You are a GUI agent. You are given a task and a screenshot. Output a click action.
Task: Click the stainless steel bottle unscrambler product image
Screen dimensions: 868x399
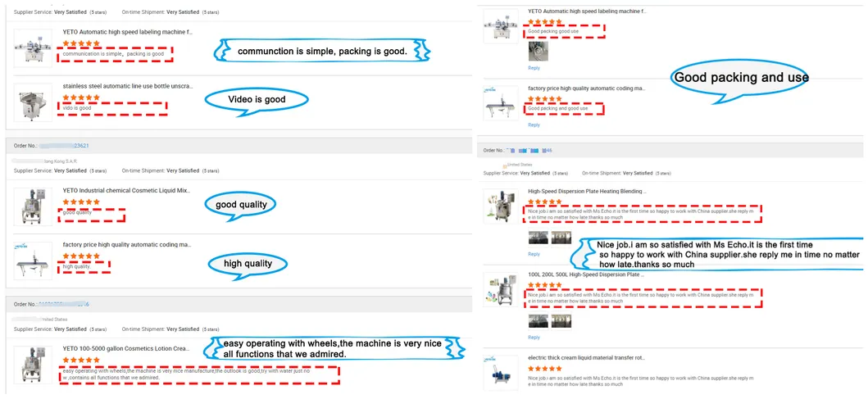[x=33, y=102]
